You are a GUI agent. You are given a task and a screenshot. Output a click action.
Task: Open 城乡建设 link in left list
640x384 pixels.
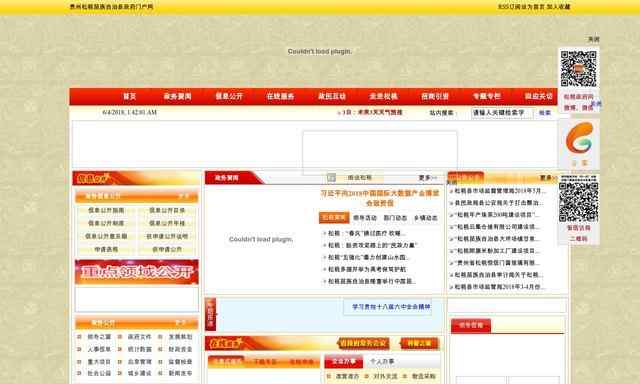tap(140, 373)
